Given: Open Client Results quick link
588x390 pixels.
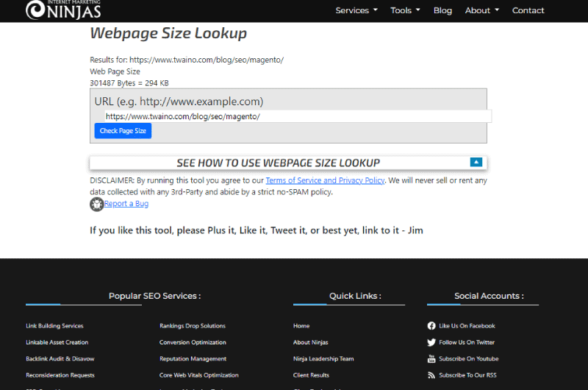Looking at the screenshot, I should 311,375.
